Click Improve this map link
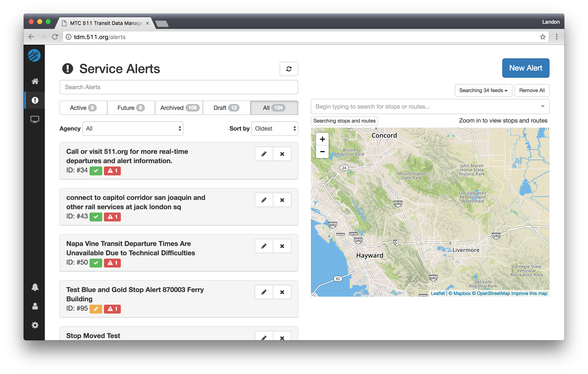Viewport: 588px width, 374px height. (x=529, y=293)
